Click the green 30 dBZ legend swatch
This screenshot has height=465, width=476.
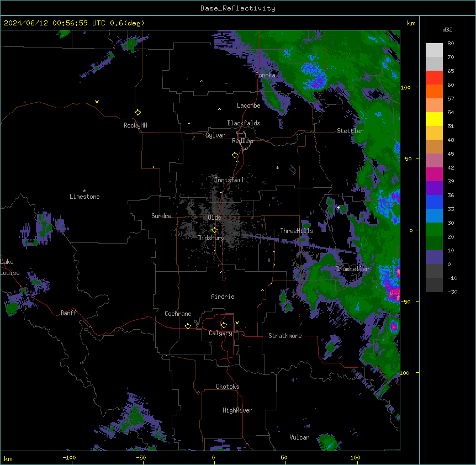(x=434, y=230)
